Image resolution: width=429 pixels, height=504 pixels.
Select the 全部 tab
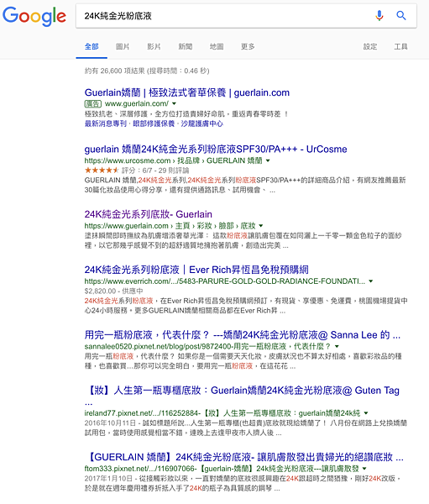(x=92, y=46)
